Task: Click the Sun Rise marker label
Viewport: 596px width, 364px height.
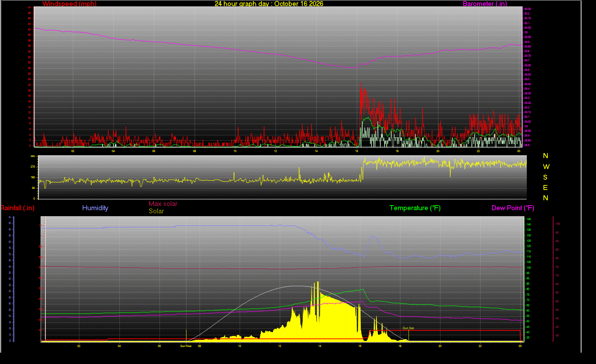Action: coord(186,346)
